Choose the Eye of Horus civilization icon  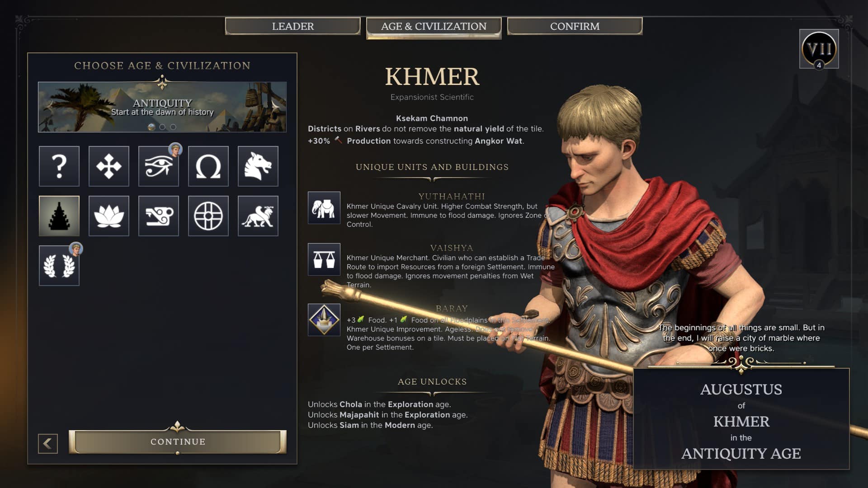pos(159,166)
